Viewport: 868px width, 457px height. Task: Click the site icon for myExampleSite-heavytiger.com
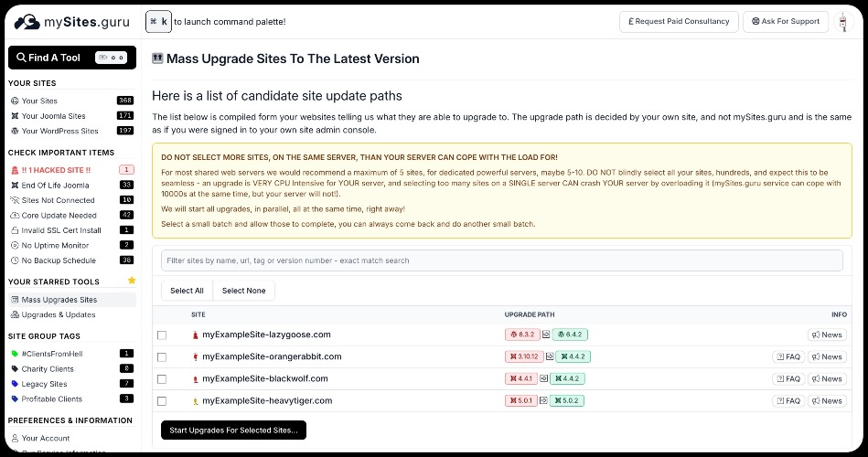point(195,401)
